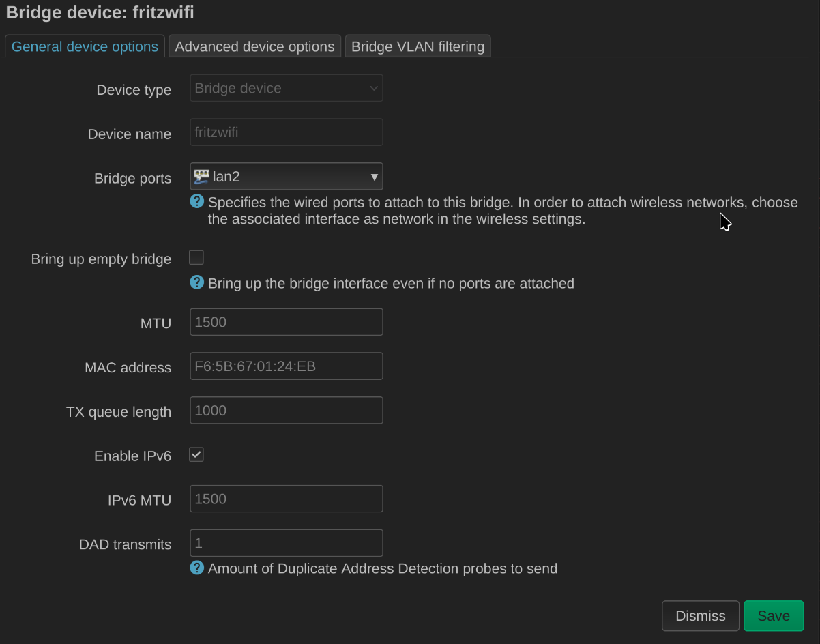Select the IPv6 MTU input box
The image size is (820, 644).
(286, 499)
